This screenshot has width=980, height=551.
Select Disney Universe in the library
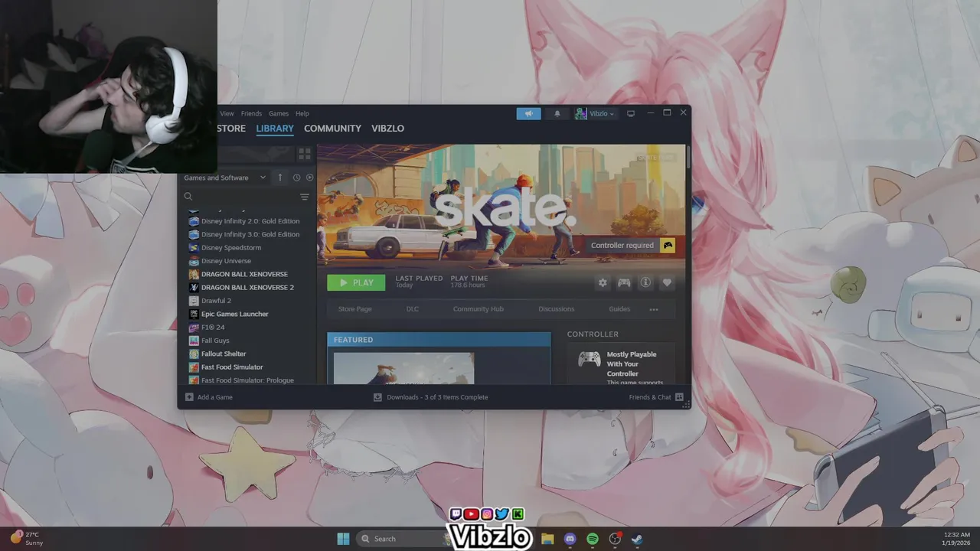point(226,261)
